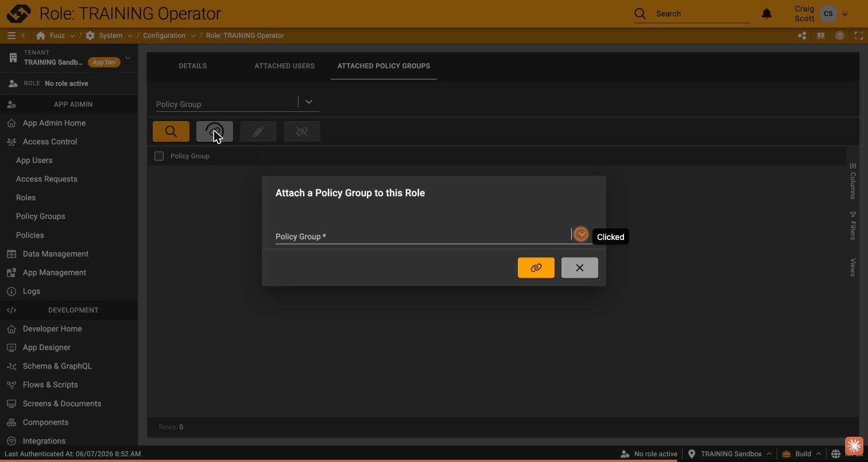
Task: Expand the TRAINING Sandbox status bar chevron
Action: coord(769,454)
